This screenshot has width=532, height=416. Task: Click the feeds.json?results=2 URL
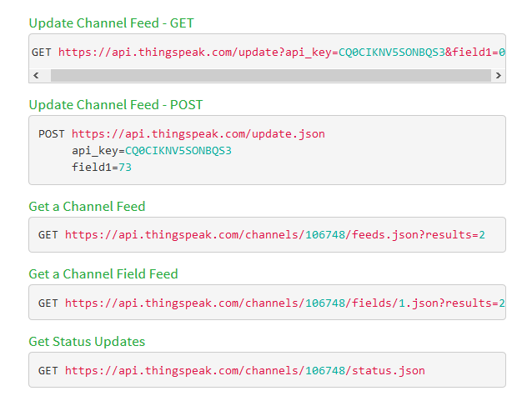pos(275,235)
